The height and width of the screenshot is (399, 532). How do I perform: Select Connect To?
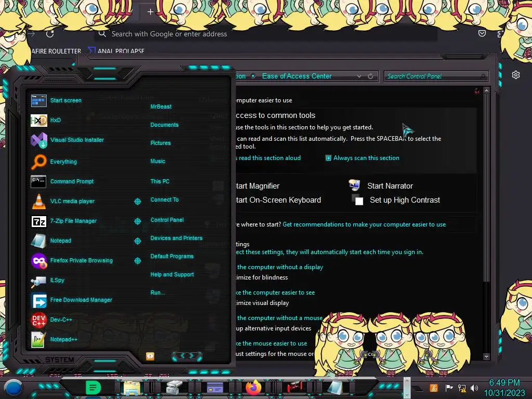[164, 200]
